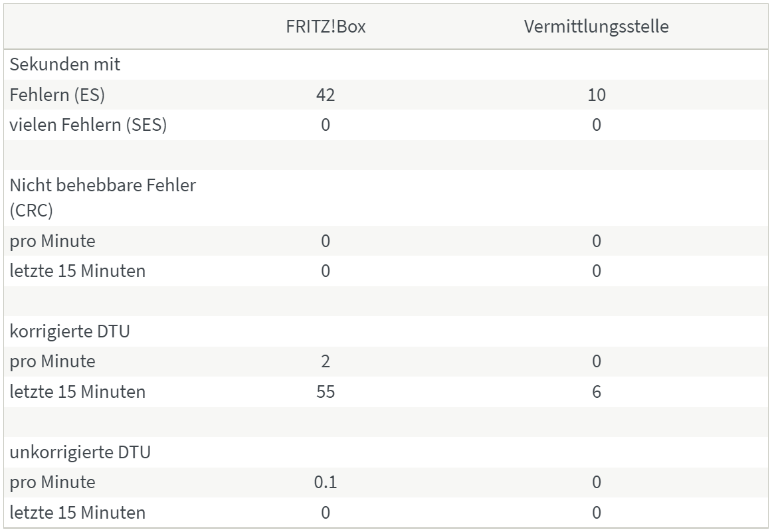The image size is (772, 532).
Task: Click the "Fehlern (ES)" row label
Action: 57,95
